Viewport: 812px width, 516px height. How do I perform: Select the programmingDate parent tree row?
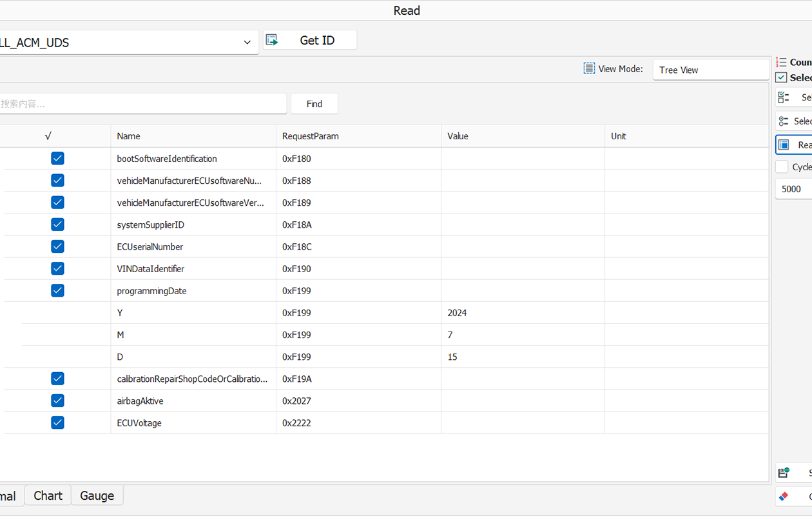tap(151, 291)
